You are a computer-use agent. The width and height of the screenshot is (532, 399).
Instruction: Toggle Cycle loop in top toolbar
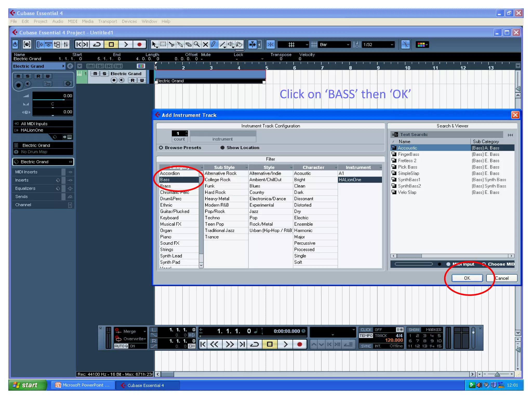pos(97,45)
